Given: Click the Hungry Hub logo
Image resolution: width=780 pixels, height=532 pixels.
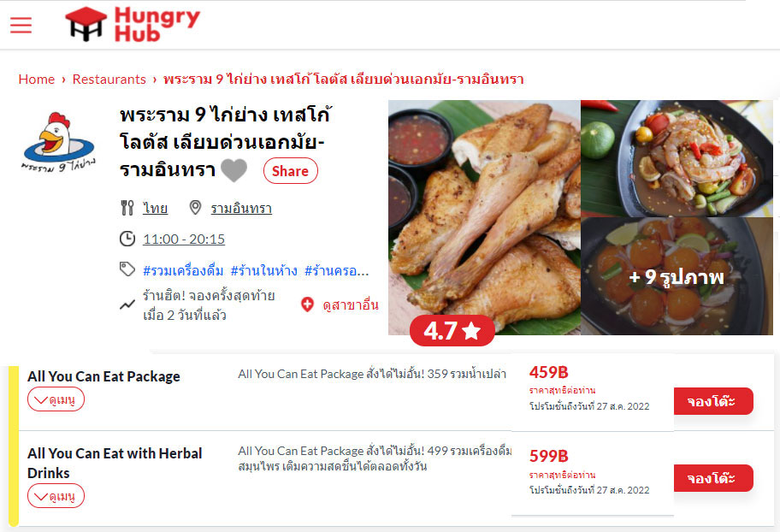Looking at the screenshot, I should click(x=133, y=24).
